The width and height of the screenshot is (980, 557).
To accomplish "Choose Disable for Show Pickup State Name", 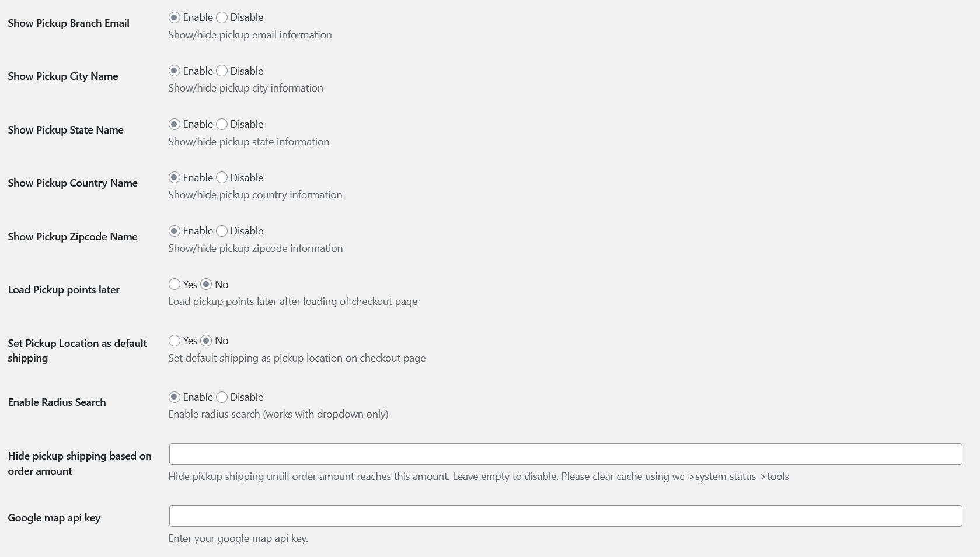I will pos(222,124).
